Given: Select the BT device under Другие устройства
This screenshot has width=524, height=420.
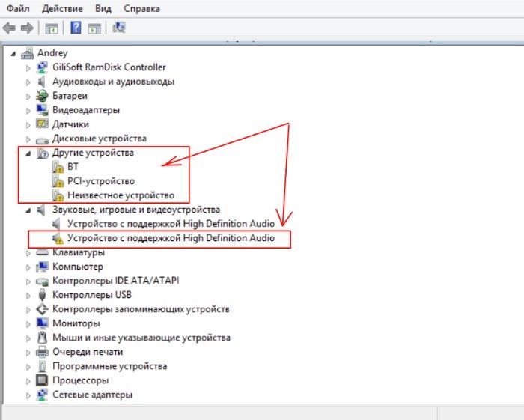Looking at the screenshot, I should 73,167.
